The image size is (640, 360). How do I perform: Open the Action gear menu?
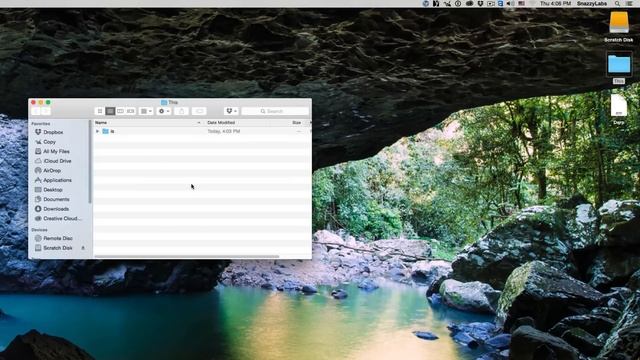[164, 111]
